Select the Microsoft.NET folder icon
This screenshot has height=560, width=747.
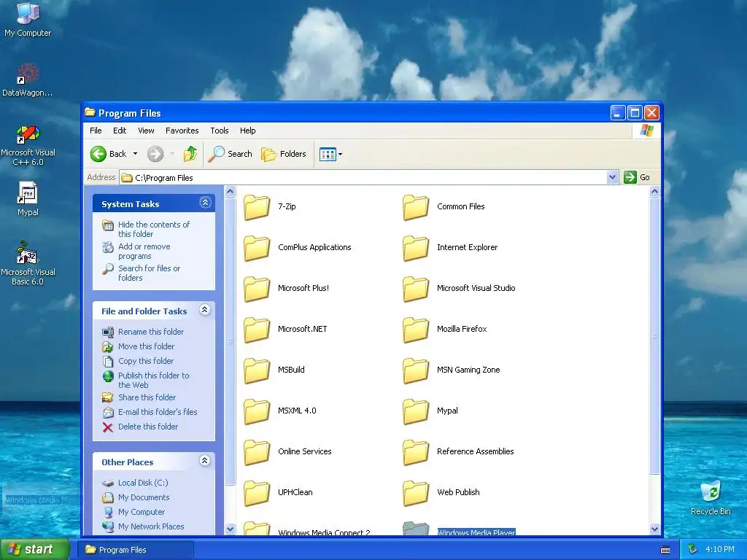point(257,330)
